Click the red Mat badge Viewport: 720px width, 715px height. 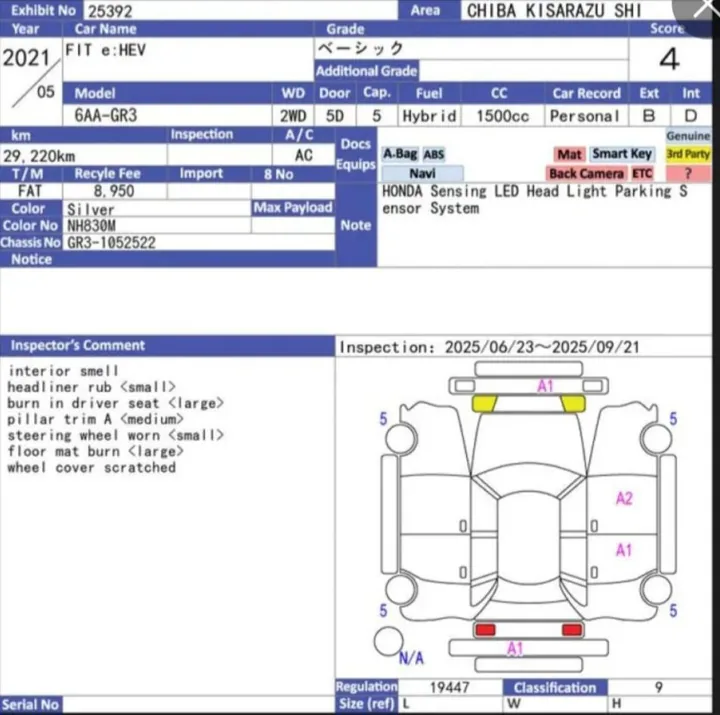pos(569,154)
